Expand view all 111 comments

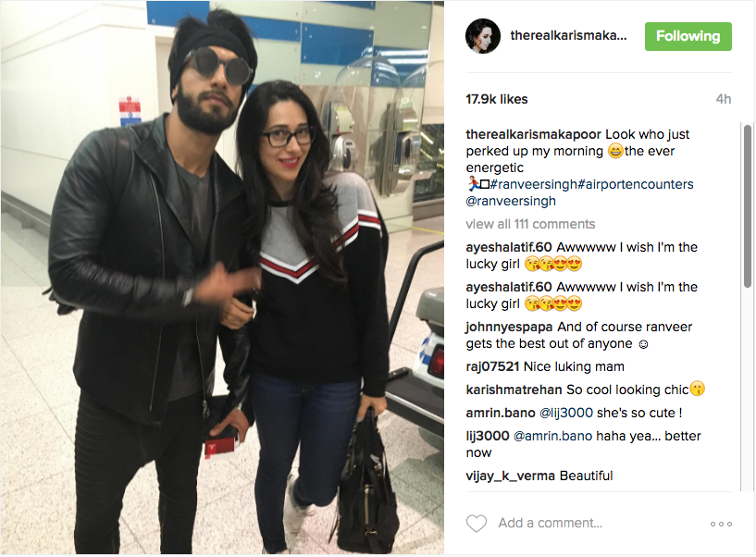point(530,224)
